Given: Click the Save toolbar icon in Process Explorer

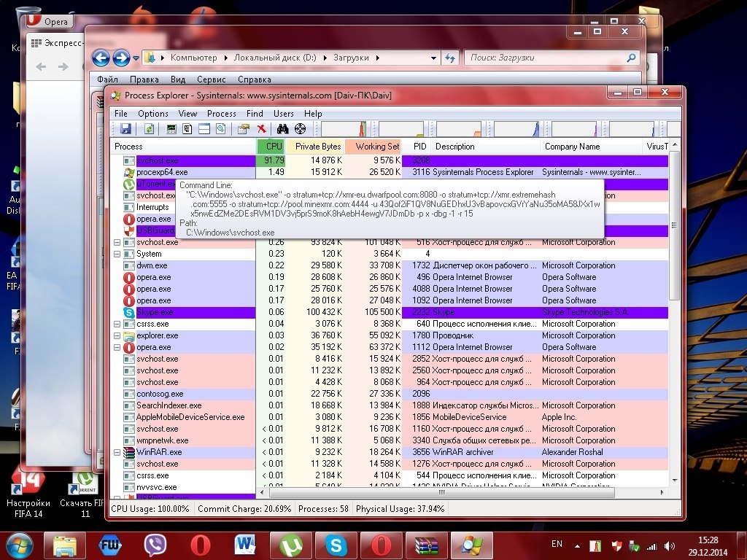Looking at the screenshot, I should 125,128.
